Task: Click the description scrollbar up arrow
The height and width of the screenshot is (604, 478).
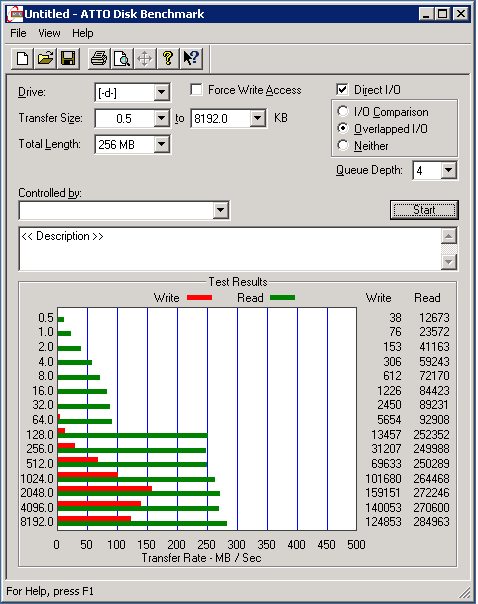Action: [449, 236]
